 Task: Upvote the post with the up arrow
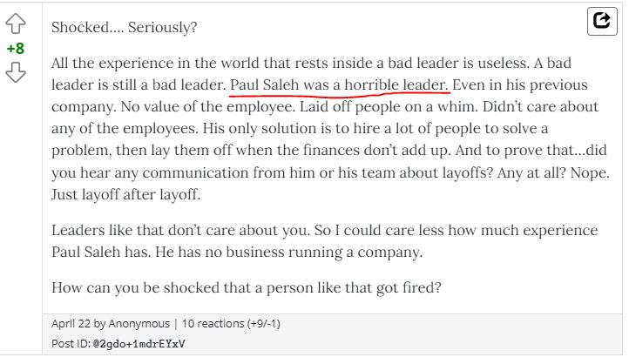pyautogui.click(x=16, y=24)
